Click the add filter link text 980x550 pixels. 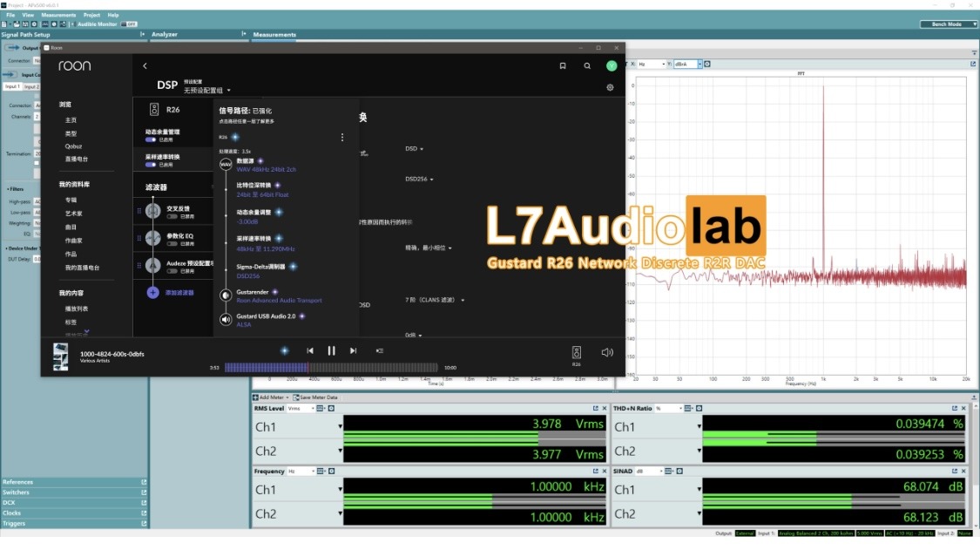click(179, 293)
